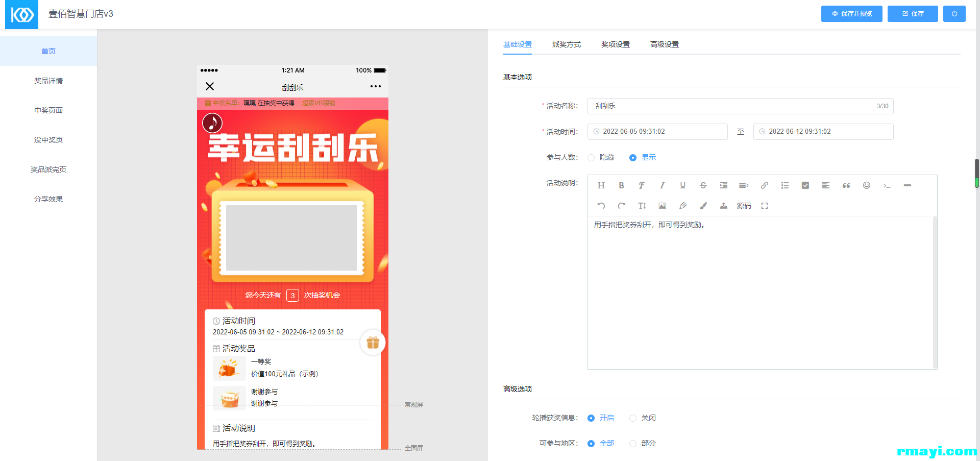Select 全部 for 可参与地区
This screenshot has width=980, height=461.
601,443
